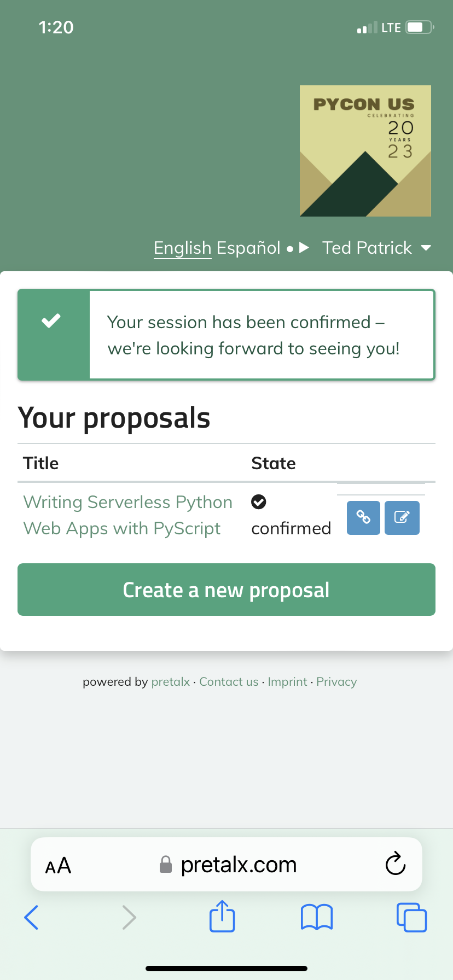Viewport: 453px width, 980px height.
Task: Tap the AA reader text size control
Action: (58, 865)
